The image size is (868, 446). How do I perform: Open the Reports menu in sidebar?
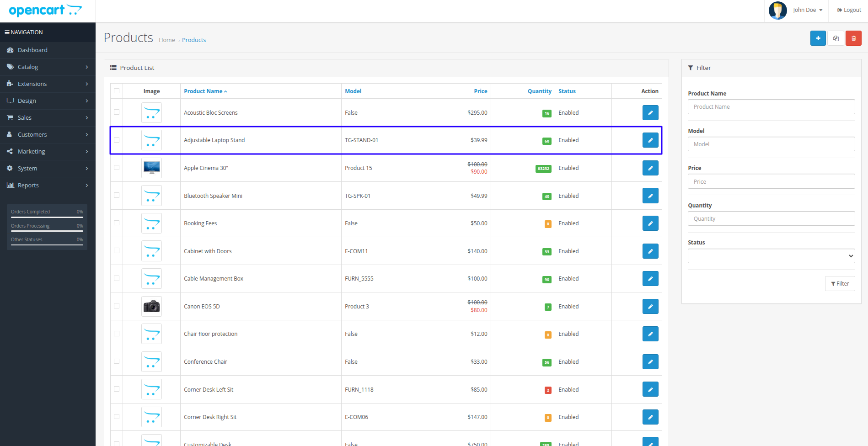48,185
